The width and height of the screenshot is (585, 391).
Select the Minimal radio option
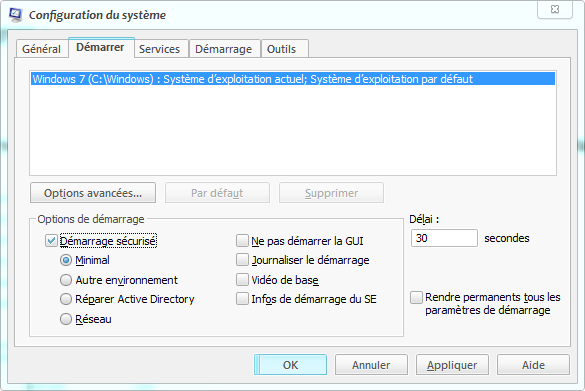pyautogui.click(x=66, y=260)
